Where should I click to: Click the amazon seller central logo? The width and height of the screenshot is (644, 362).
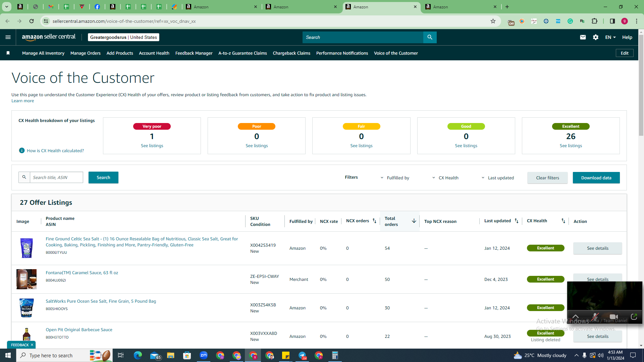click(x=49, y=37)
